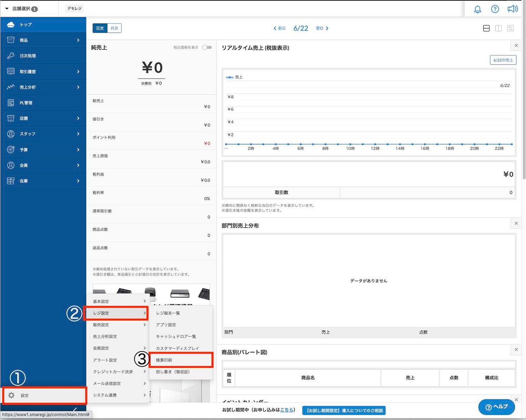The height and width of the screenshot is (420, 526).
Task: Click the notification bell icon
Action: (478, 9)
